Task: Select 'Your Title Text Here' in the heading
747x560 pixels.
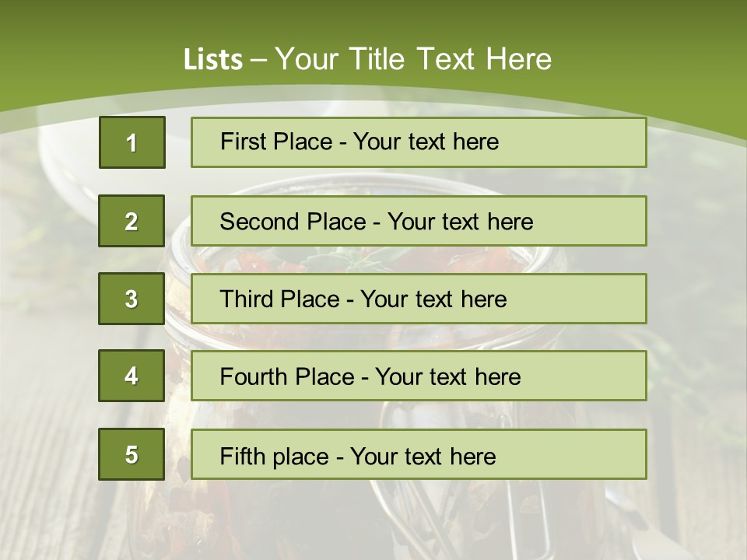Action: 413,59
